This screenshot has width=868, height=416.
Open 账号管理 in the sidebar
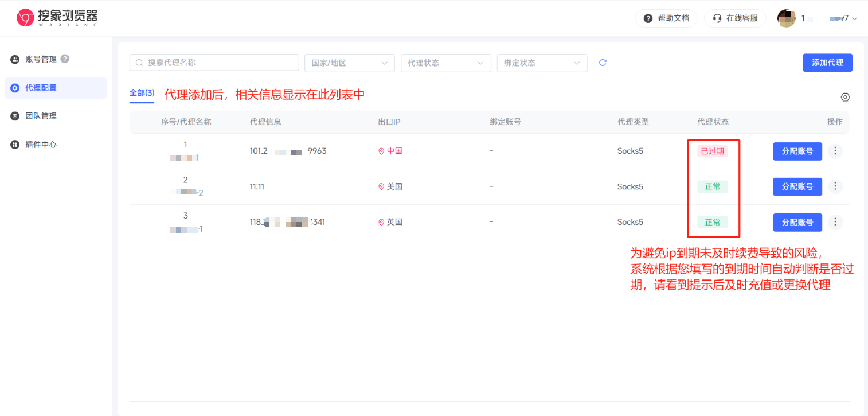coord(41,59)
